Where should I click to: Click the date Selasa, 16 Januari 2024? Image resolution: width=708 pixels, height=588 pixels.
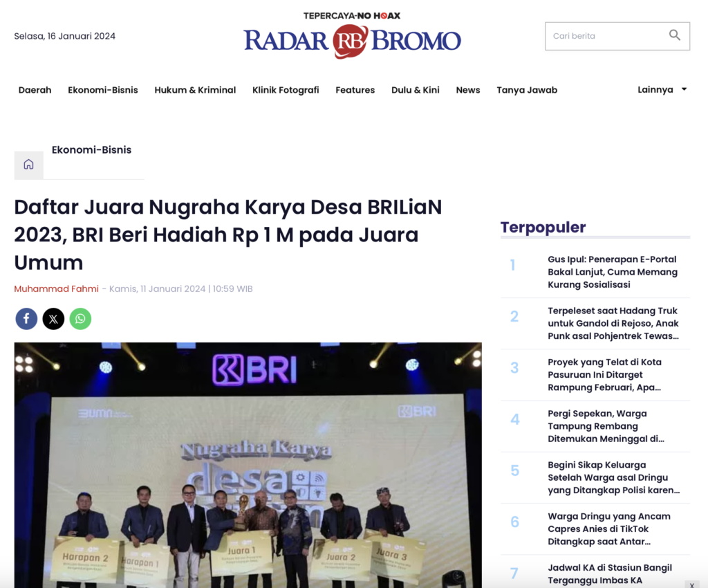pos(64,36)
